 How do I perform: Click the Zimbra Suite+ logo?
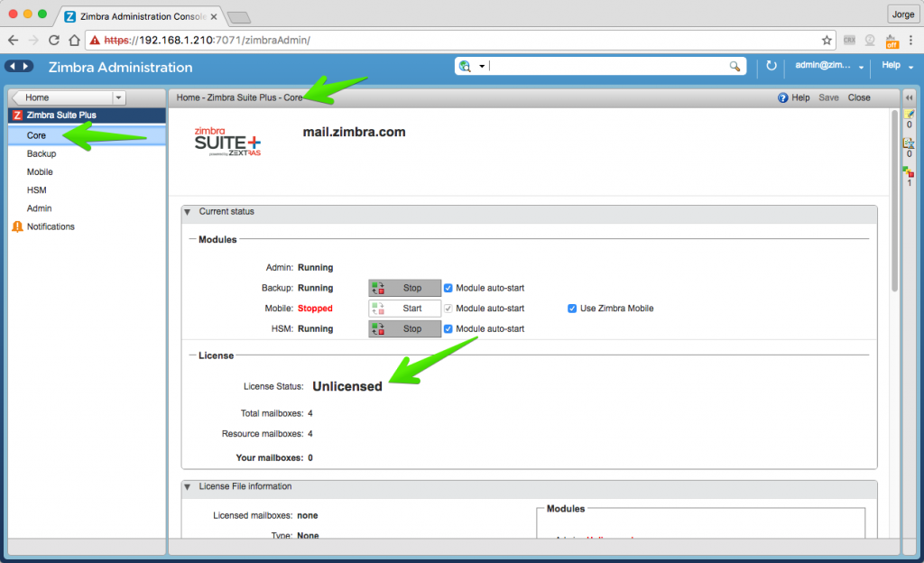tap(227, 142)
